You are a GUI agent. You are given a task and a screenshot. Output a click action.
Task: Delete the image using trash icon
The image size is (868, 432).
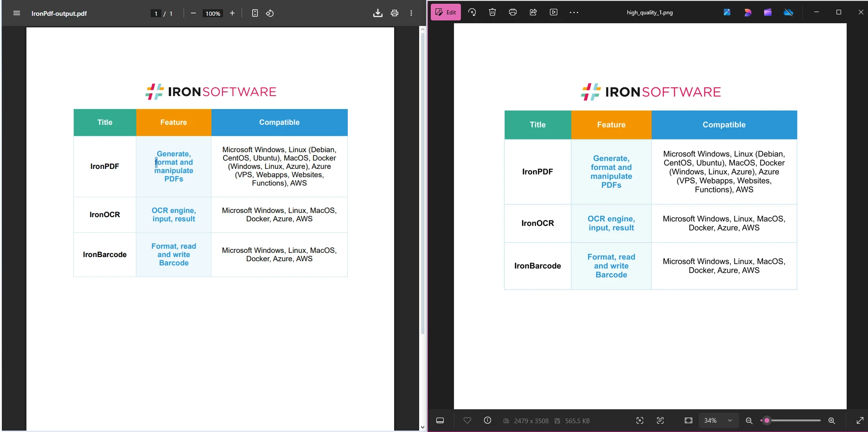(x=492, y=13)
